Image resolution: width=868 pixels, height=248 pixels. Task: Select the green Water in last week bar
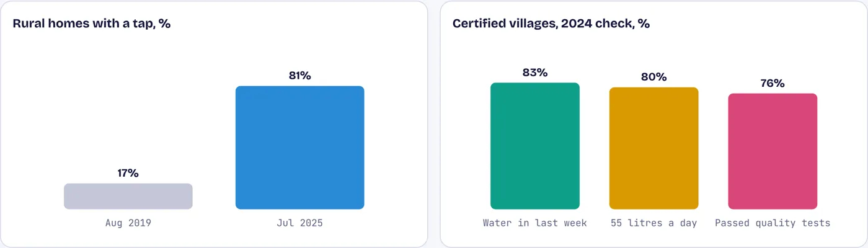click(535, 146)
